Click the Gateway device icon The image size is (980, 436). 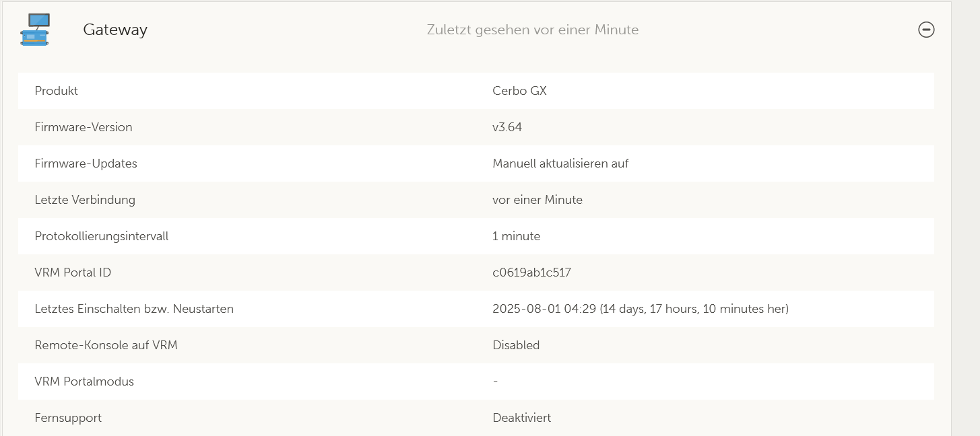tap(35, 30)
